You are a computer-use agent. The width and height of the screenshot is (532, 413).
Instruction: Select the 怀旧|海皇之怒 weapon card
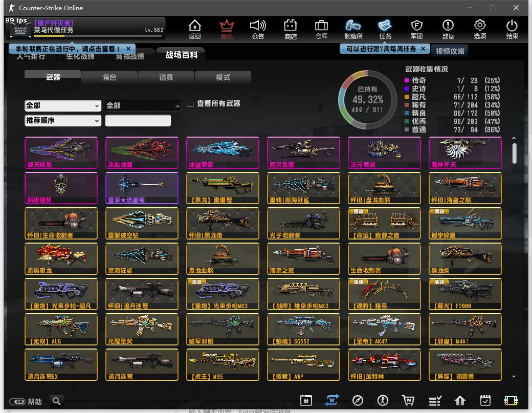[465, 188]
